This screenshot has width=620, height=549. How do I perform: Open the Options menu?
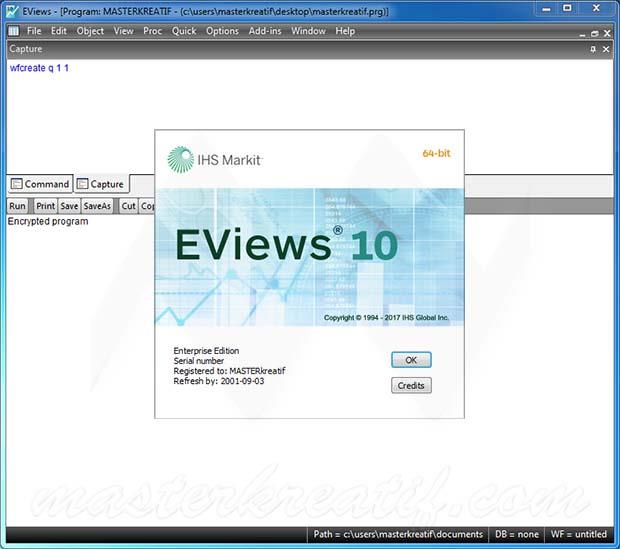tap(222, 31)
